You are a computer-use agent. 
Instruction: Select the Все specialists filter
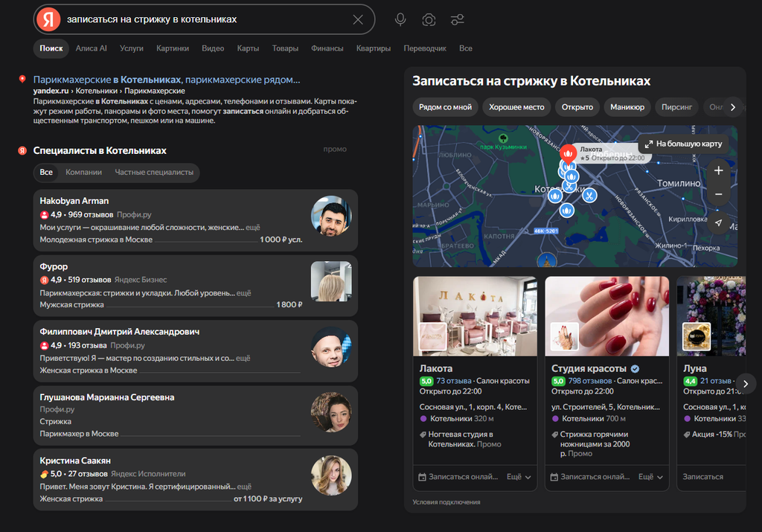pyautogui.click(x=46, y=173)
